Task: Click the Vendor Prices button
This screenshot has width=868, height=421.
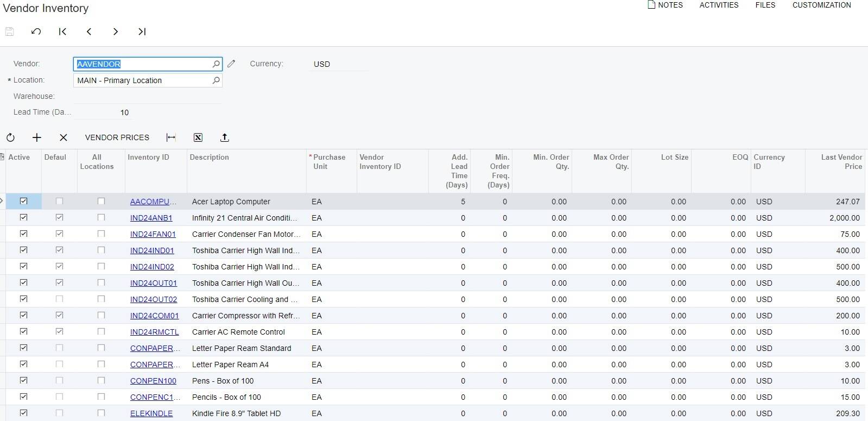Action: pyautogui.click(x=117, y=137)
